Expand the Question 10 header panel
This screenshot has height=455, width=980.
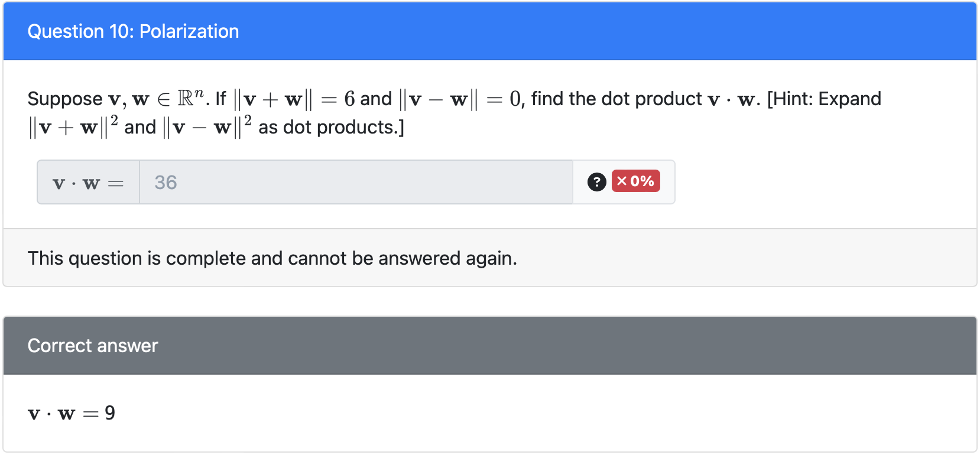click(x=489, y=31)
